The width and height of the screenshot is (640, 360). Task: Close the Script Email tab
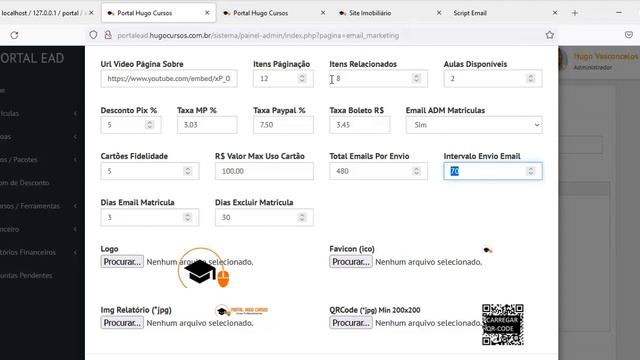(555, 13)
